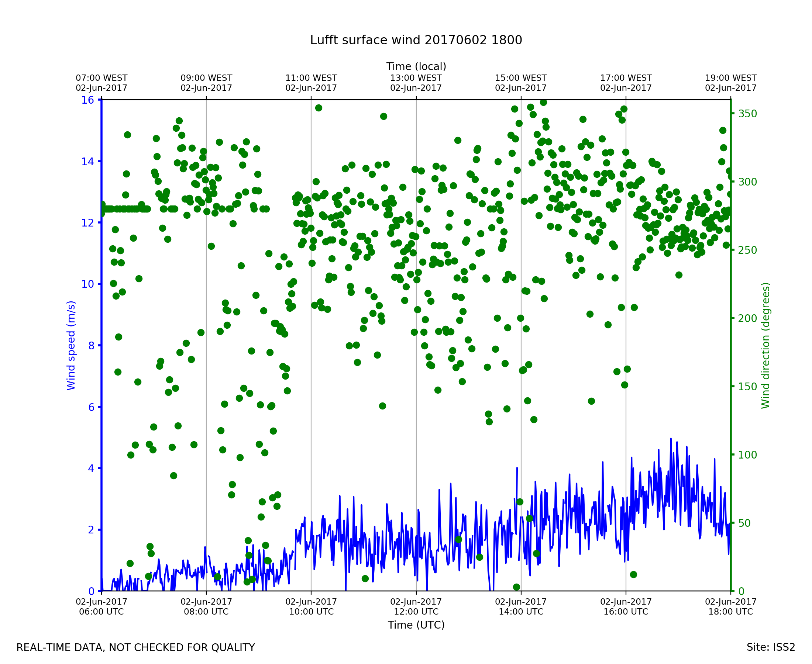Click the 'Site: ISS2' label
This screenshot has width=812, height=664.
pos(771,647)
